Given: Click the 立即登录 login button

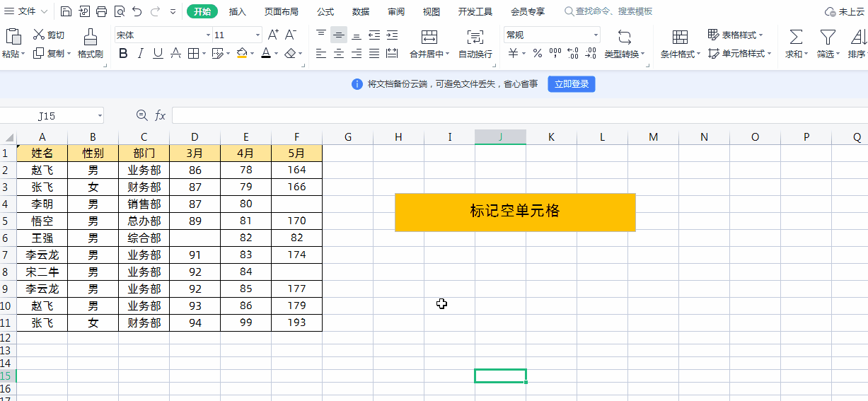Looking at the screenshot, I should [x=572, y=84].
